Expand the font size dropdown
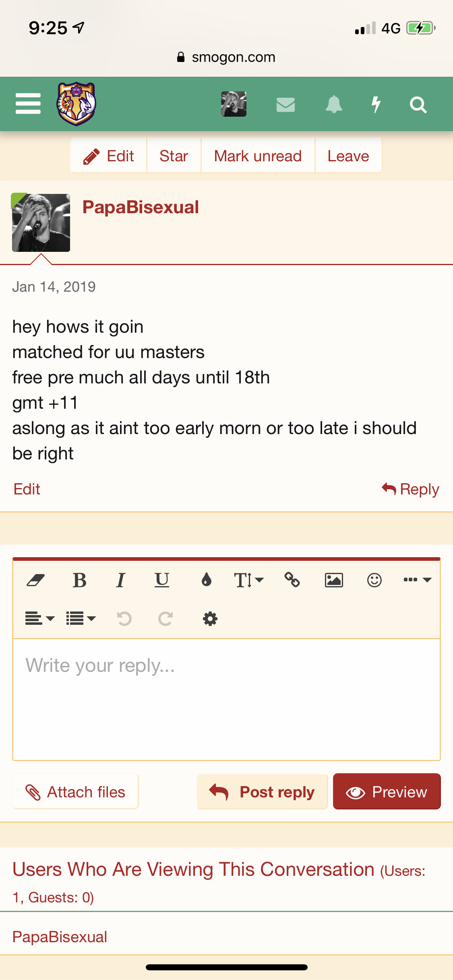Screen dimensions: 453x980 pos(248,580)
